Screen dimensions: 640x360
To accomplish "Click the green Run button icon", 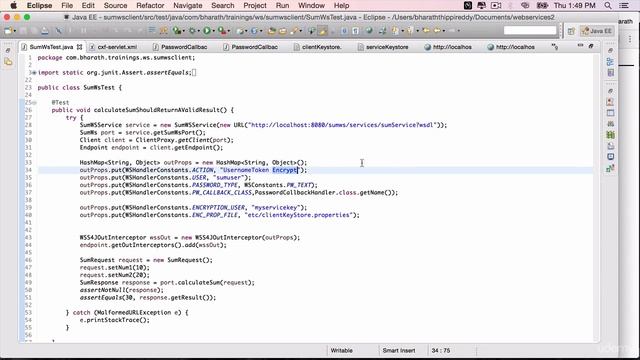I will pos(207,31).
